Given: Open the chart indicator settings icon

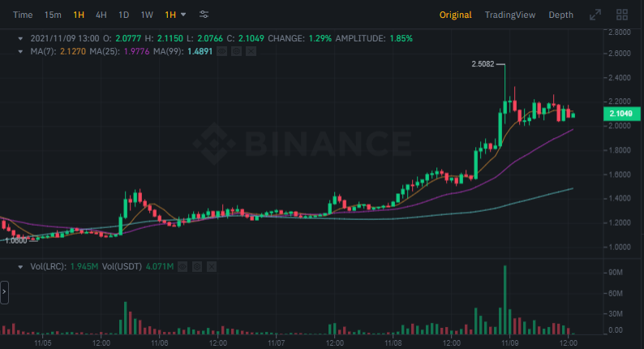Looking at the screenshot, I should click(x=204, y=15).
